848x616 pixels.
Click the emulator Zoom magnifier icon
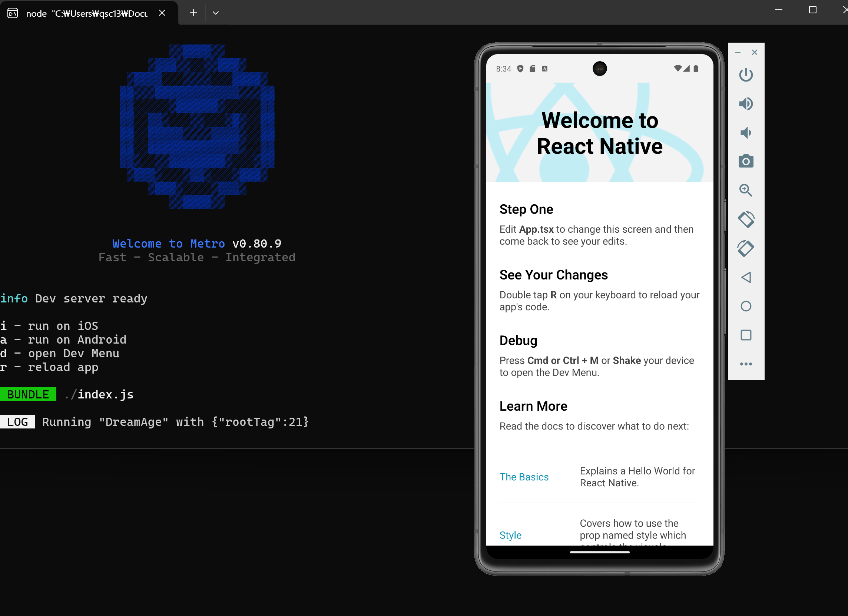point(746,190)
